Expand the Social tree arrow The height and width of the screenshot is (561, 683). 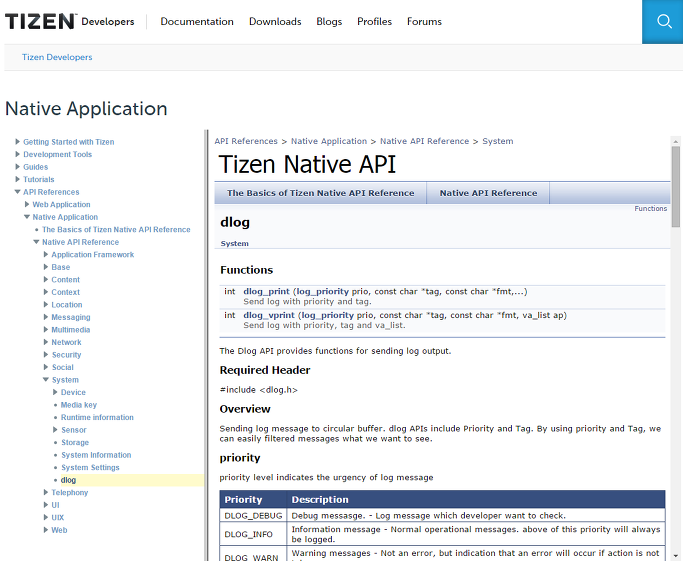[46, 367]
